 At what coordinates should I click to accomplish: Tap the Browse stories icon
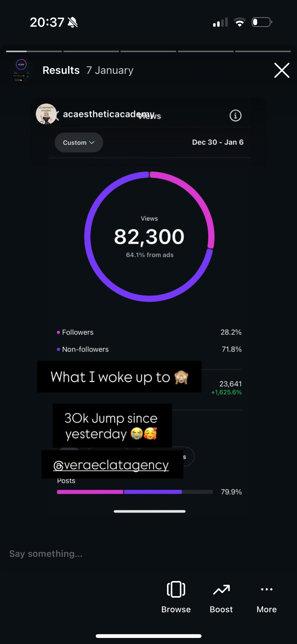(x=176, y=589)
